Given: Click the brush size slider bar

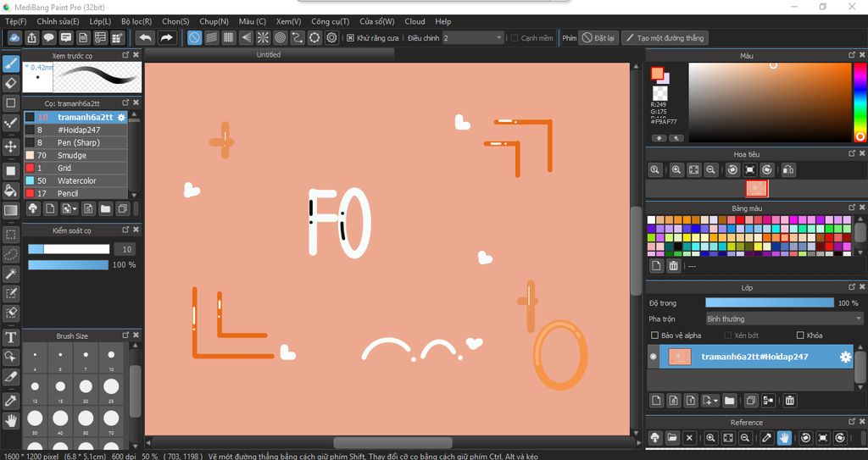Looking at the screenshot, I should coord(69,249).
